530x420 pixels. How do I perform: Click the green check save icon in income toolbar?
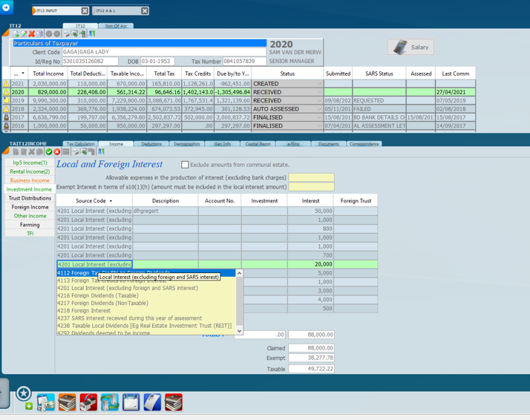tap(48, 152)
